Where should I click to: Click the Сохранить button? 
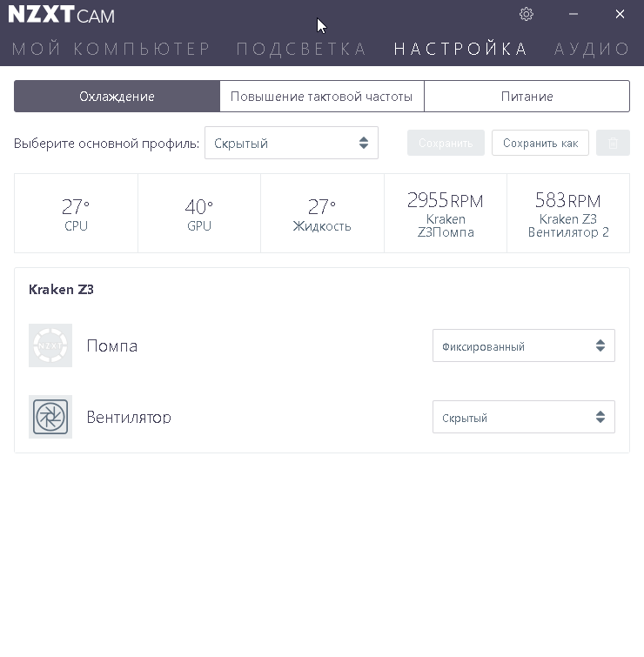pos(446,143)
